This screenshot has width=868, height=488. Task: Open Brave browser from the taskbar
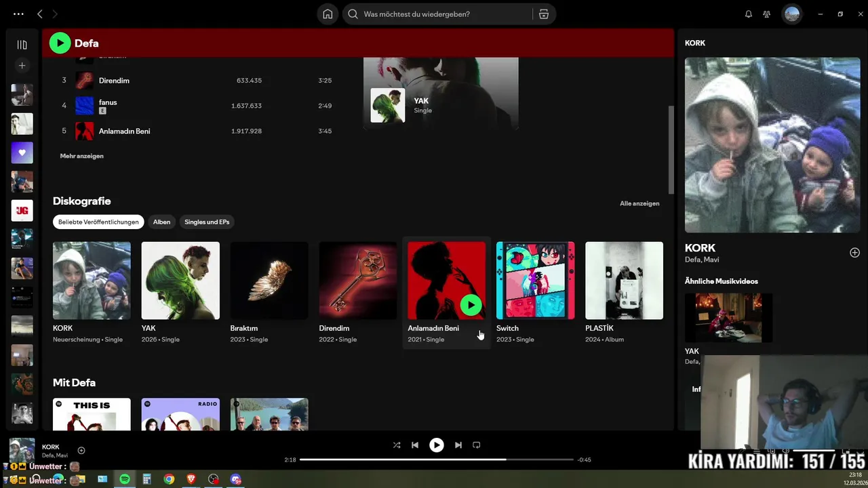click(191, 479)
